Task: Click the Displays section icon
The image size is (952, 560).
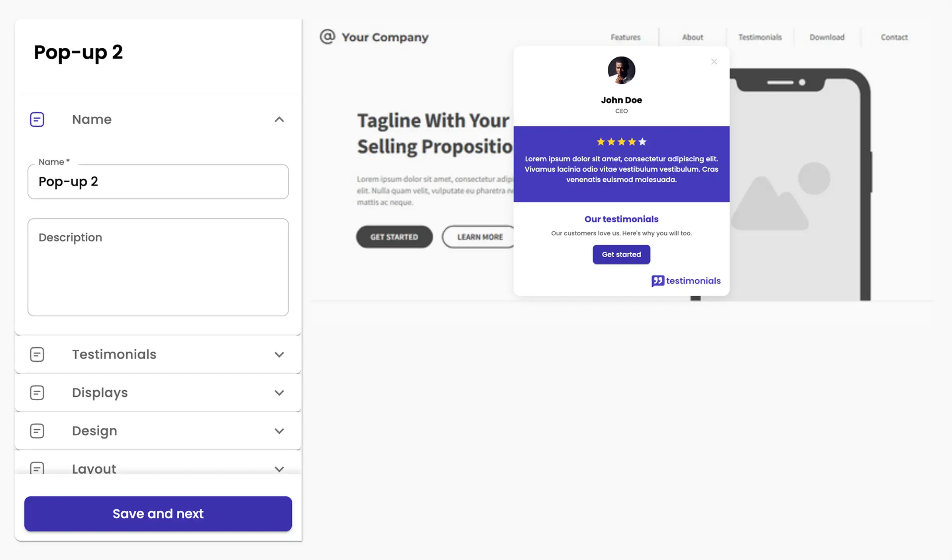Action: [37, 392]
